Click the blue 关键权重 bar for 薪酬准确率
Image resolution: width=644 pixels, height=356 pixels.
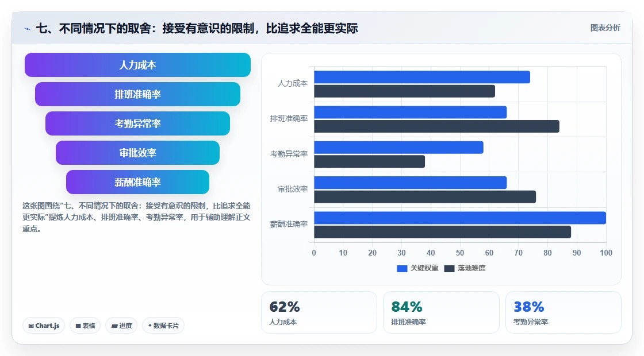(460, 218)
